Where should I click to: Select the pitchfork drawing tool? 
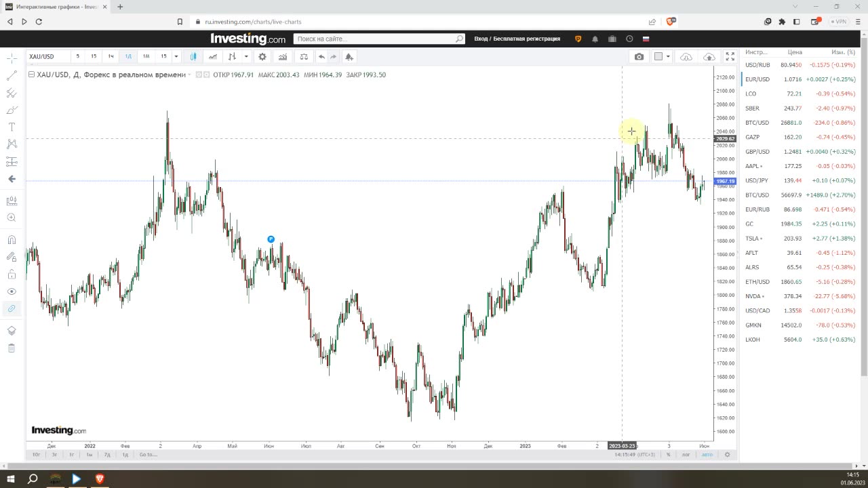coord(12,93)
